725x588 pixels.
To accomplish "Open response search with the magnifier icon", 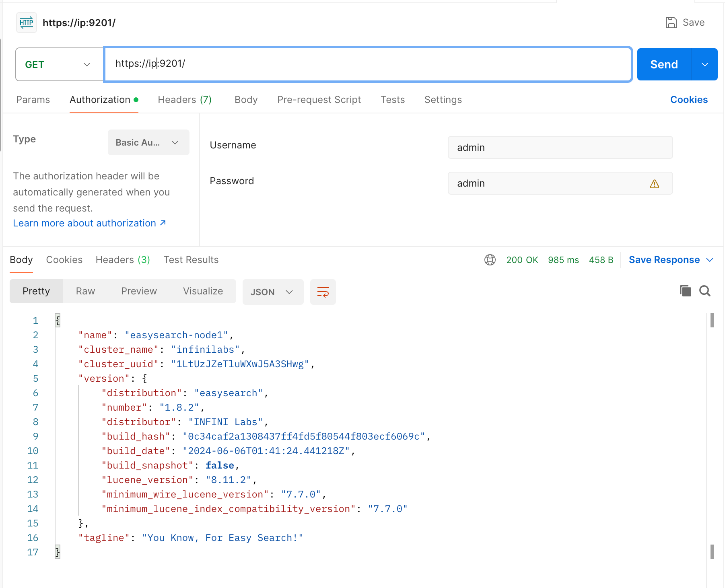I will pyautogui.click(x=705, y=291).
